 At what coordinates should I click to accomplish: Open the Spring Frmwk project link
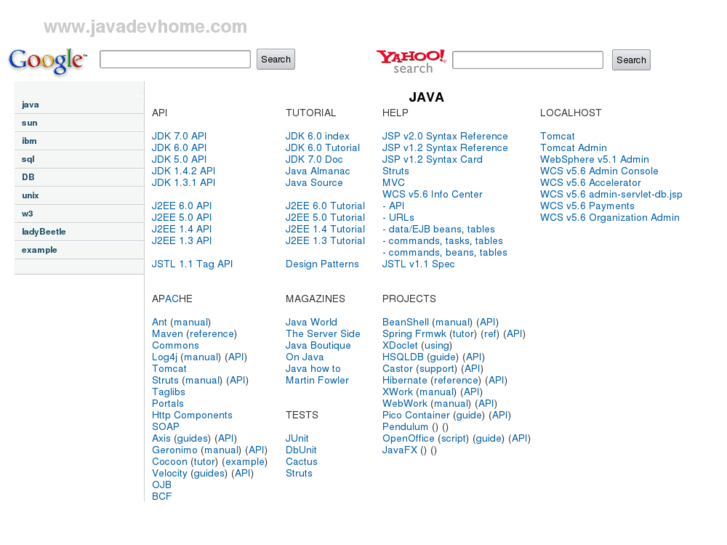(x=414, y=333)
